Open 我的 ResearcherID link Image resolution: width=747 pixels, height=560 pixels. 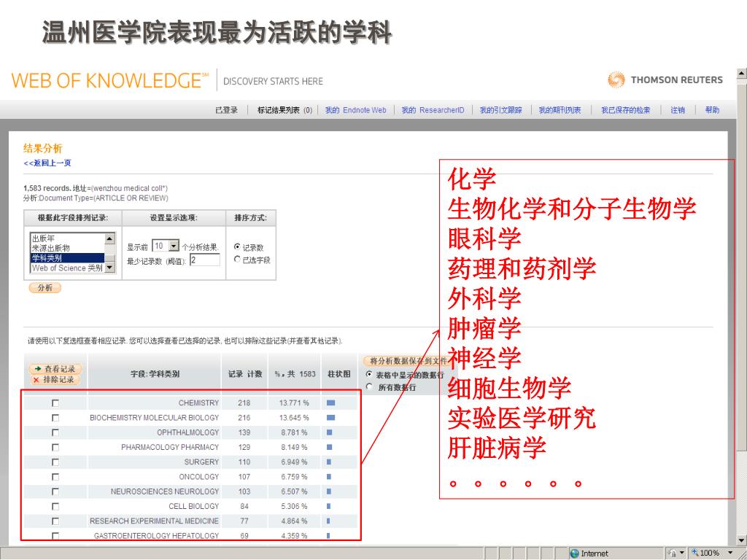pyautogui.click(x=433, y=110)
